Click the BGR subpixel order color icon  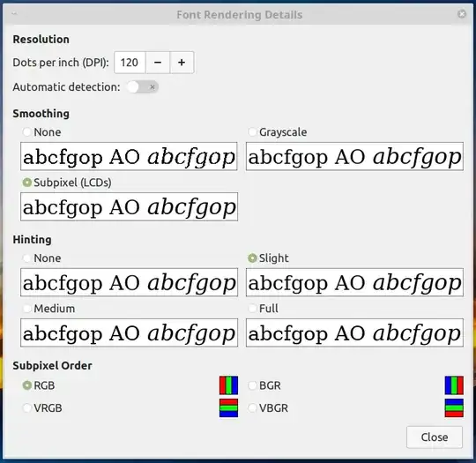pos(454,385)
